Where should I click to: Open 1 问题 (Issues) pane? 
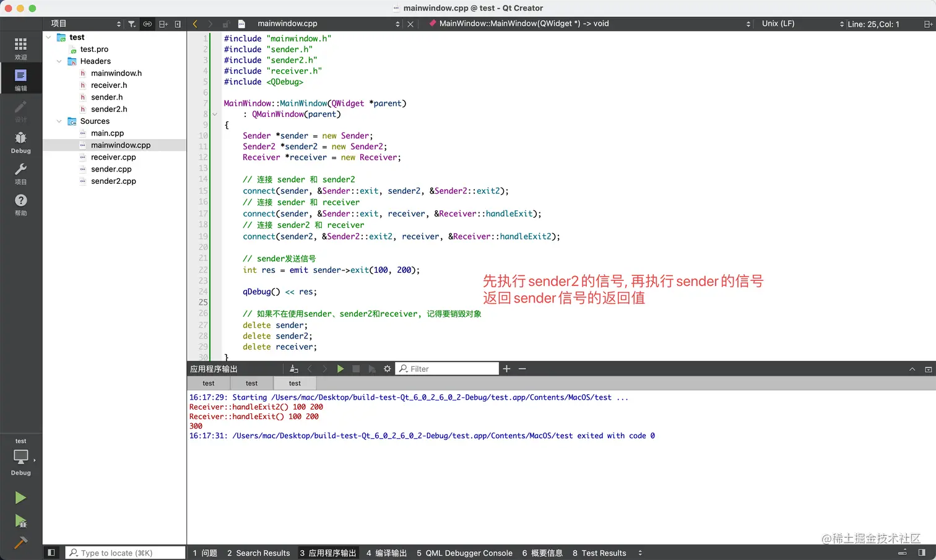205,553
